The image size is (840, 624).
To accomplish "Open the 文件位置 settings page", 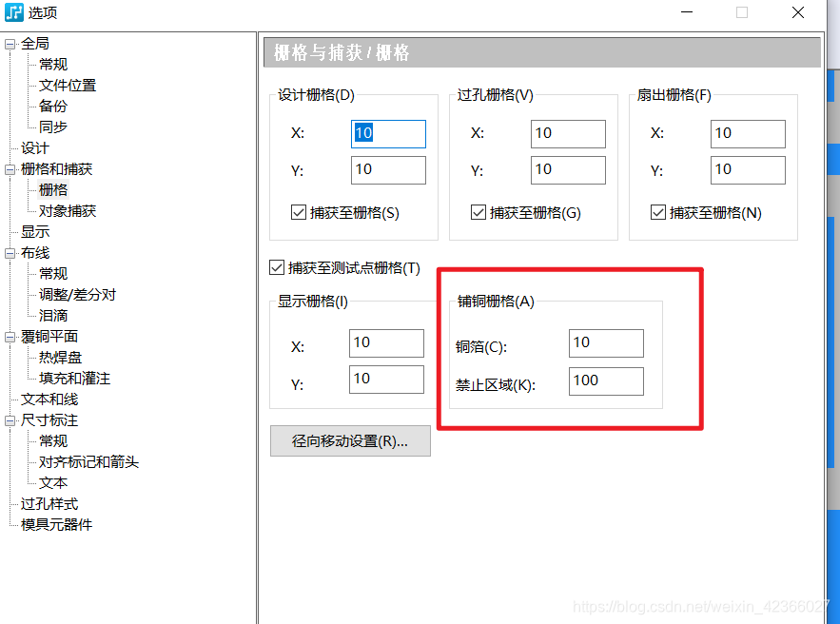I will tap(68, 86).
